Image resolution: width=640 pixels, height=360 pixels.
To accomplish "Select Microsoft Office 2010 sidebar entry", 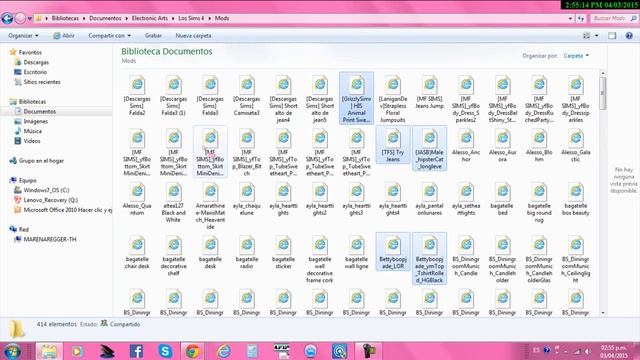I will (x=67, y=210).
